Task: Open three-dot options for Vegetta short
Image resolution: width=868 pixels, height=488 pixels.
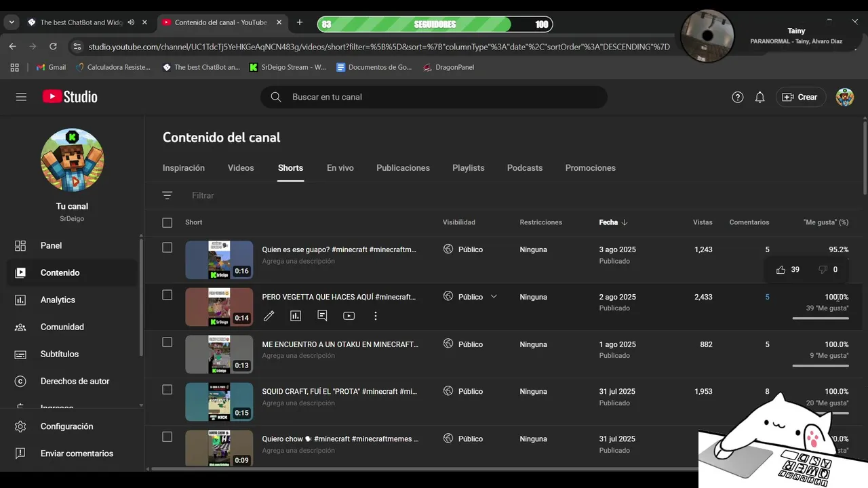Action: pos(375,316)
